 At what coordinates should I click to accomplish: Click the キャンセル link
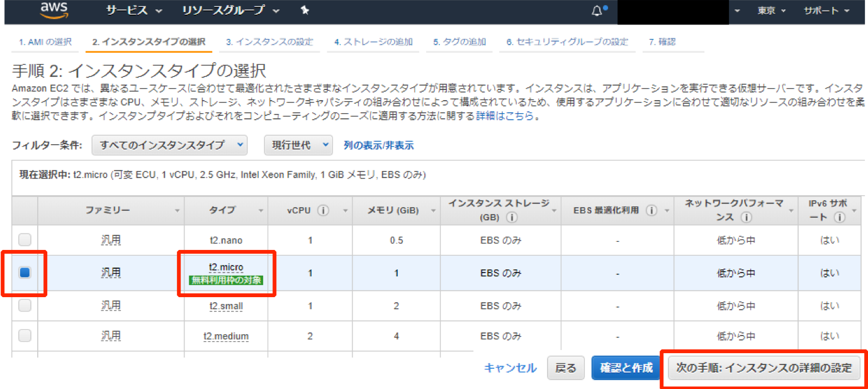click(x=510, y=368)
